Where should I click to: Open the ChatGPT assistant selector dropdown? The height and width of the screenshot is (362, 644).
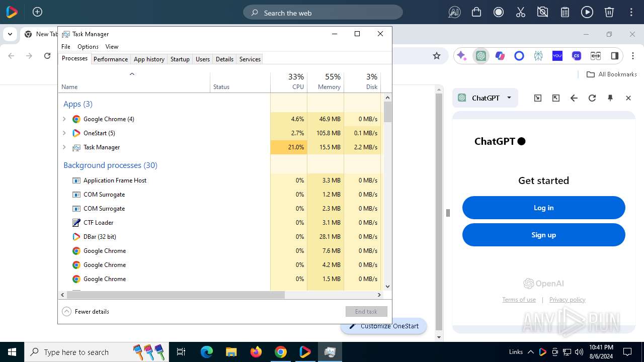485,98
